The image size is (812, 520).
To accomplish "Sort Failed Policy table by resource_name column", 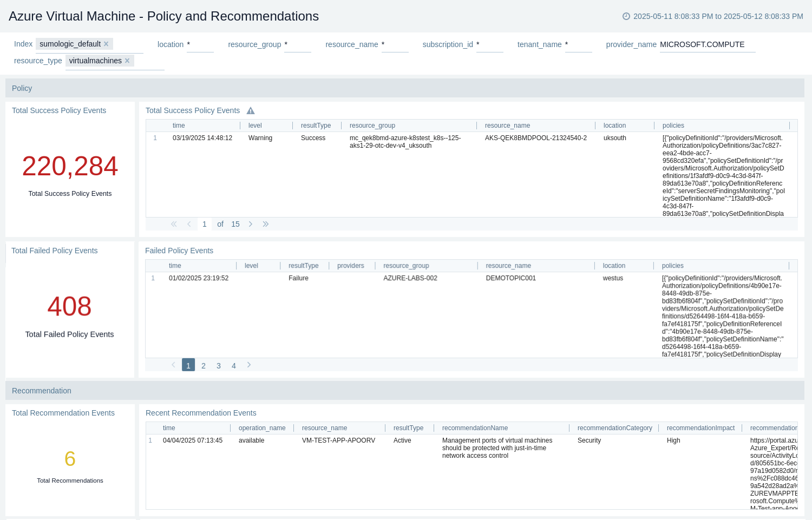I will pyautogui.click(x=508, y=266).
